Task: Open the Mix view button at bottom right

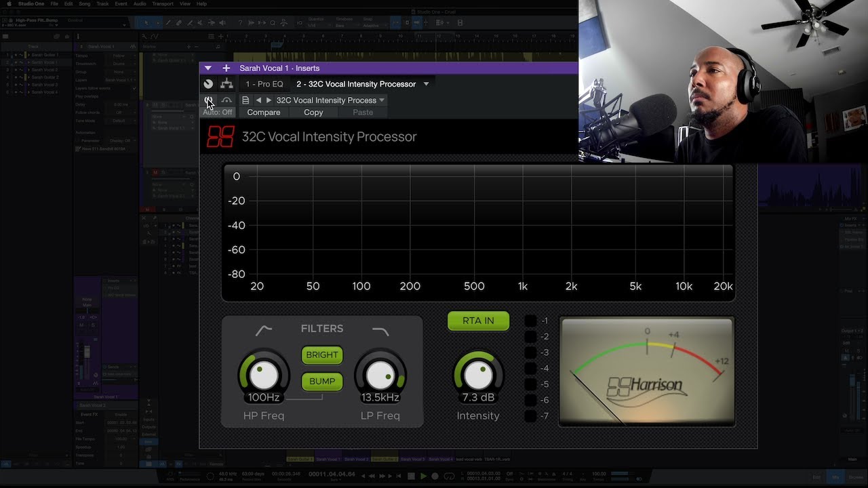Action: (x=835, y=477)
